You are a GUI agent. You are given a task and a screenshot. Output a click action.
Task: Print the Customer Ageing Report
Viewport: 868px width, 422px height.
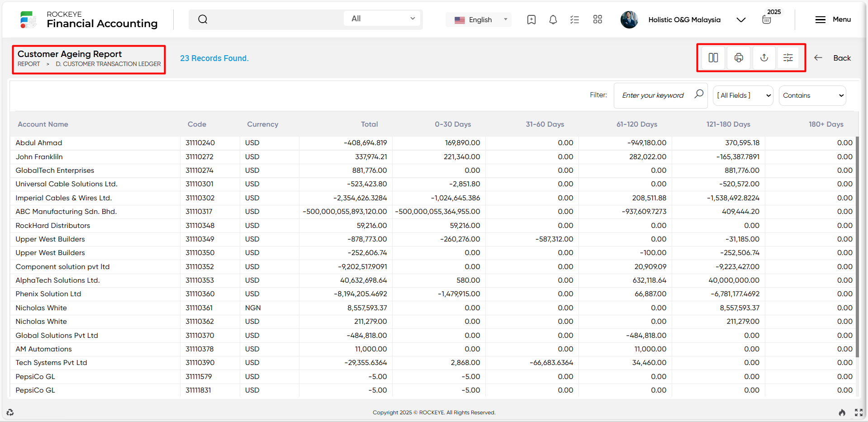click(x=739, y=57)
